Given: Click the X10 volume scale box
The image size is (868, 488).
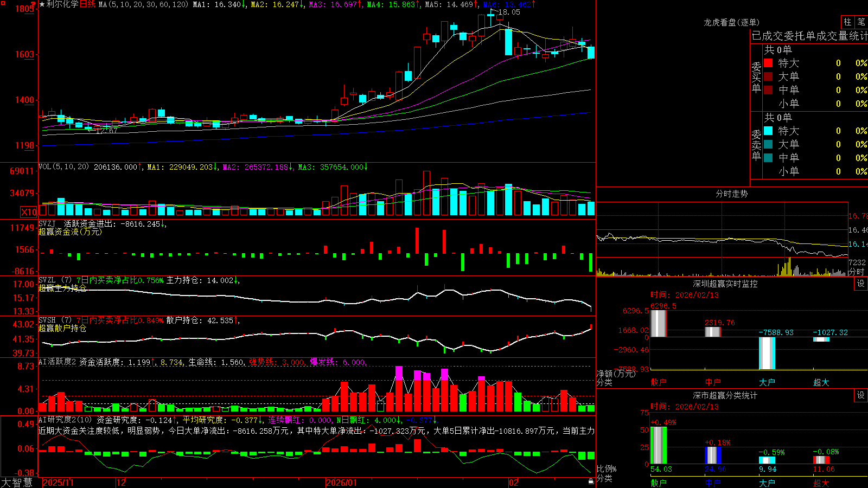Looking at the screenshot, I should click(29, 212).
